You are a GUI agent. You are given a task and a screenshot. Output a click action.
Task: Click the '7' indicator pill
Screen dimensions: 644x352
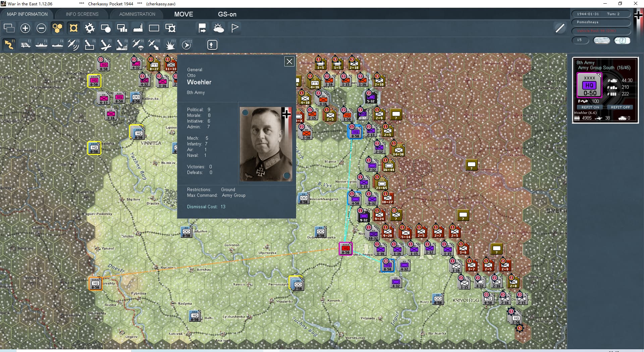(x=622, y=40)
